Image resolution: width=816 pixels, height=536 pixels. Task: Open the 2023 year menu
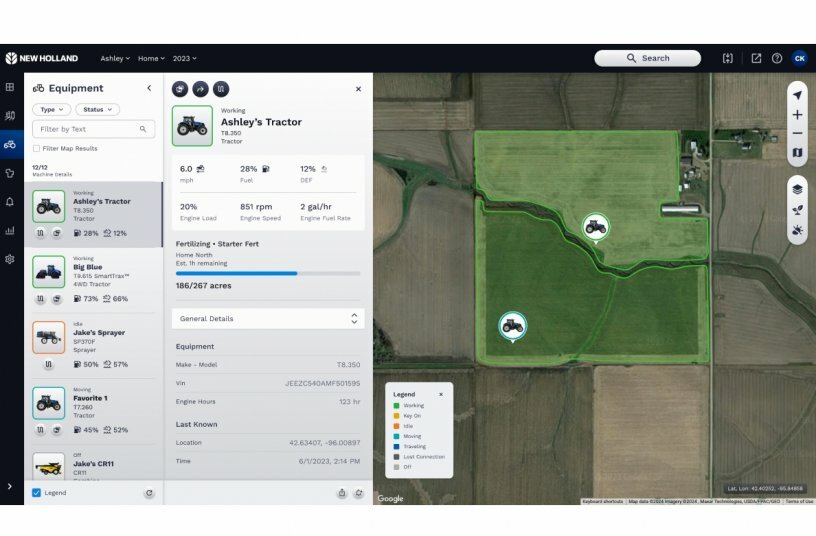coord(184,58)
